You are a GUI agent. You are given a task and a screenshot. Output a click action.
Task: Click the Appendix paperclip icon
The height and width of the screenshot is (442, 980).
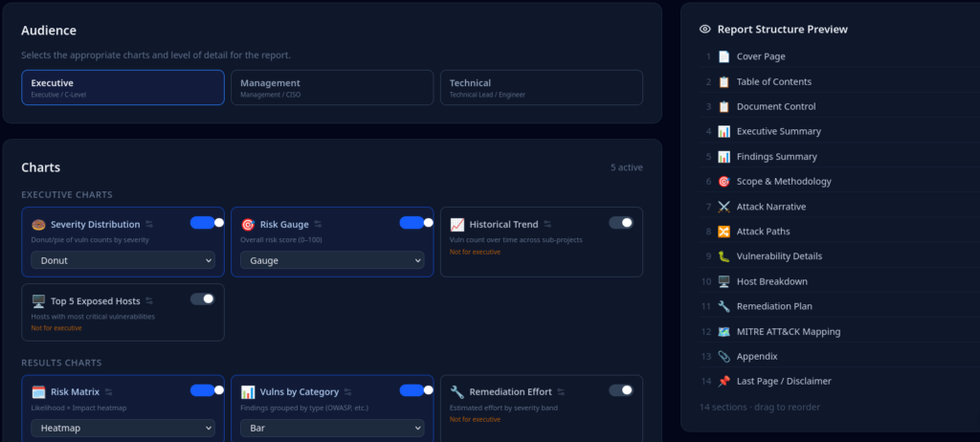(724, 356)
